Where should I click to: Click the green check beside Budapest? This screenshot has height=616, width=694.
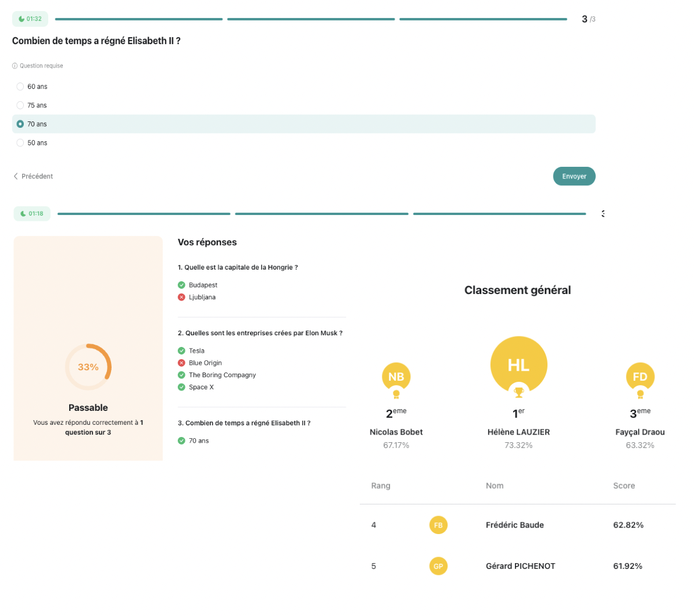(182, 285)
